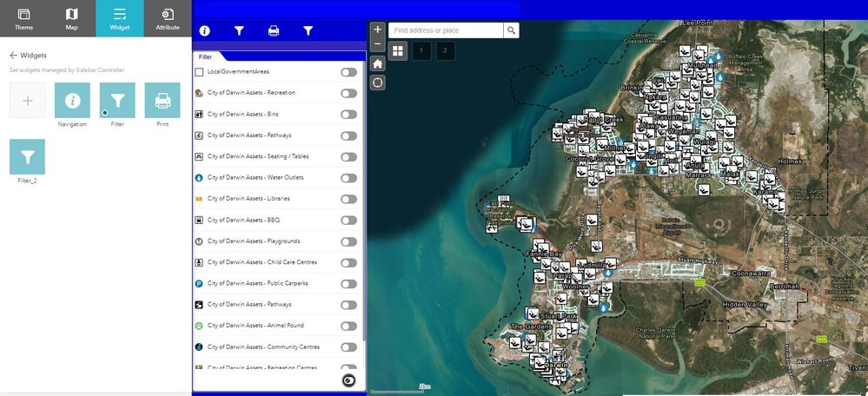Toggle the BBQ filter switch
The image size is (868, 396).
point(348,220)
